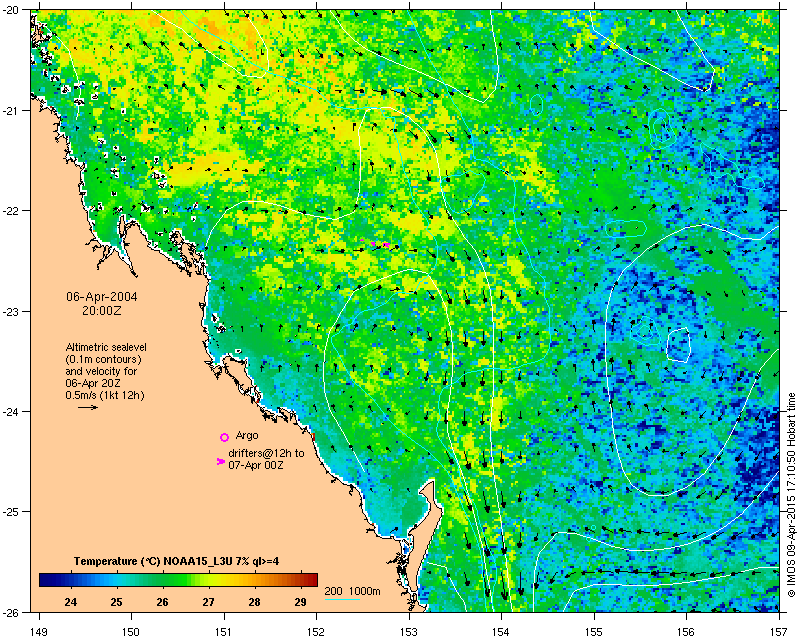
Task: Click latitude axis label -20
Action: pyautogui.click(x=10, y=10)
